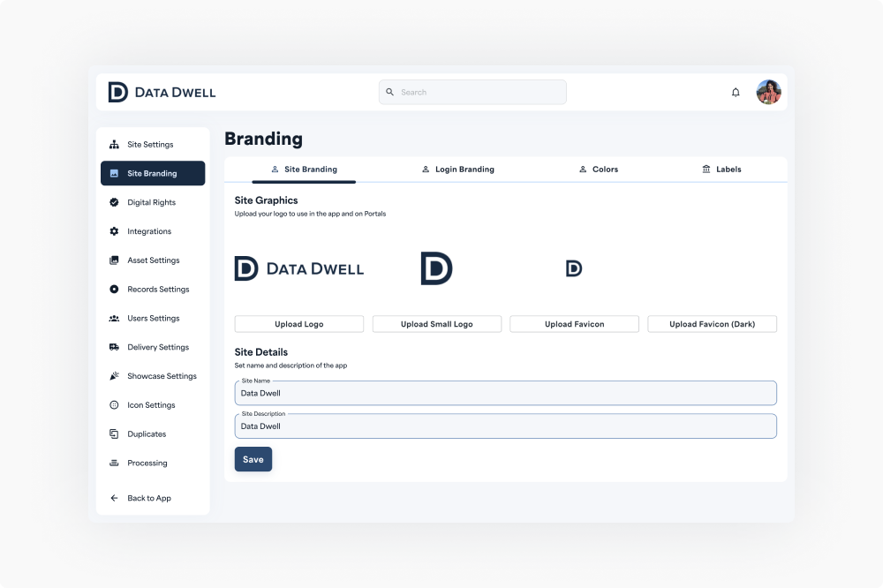Click the Upload Favicon (Dark) button
Viewport: 883px width, 588px height.
point(713,324)
